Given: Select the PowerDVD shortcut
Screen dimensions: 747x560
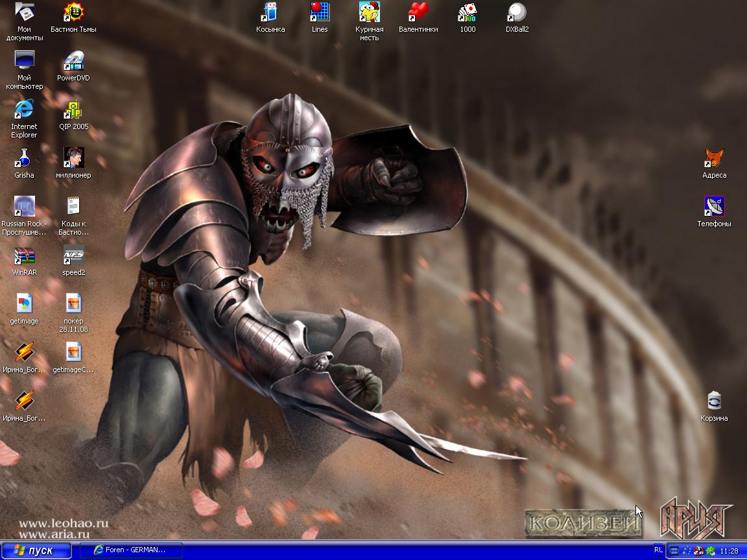Looking at the screenshot, I should click(x=73, y=66).
